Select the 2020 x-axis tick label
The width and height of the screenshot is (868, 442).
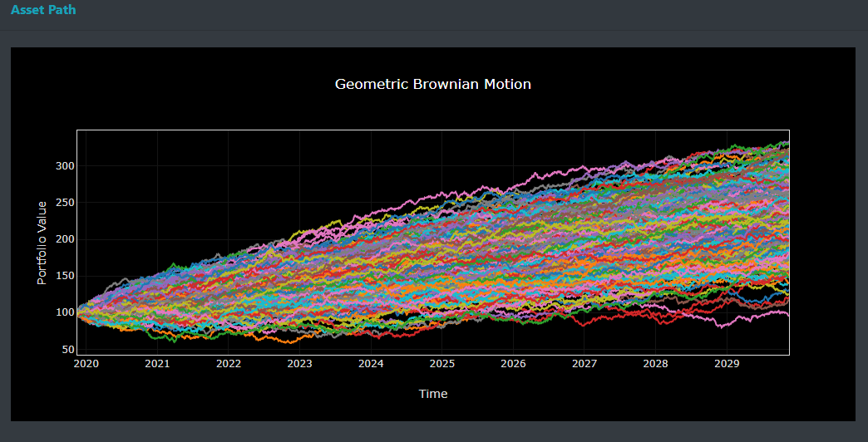point(86,364)
